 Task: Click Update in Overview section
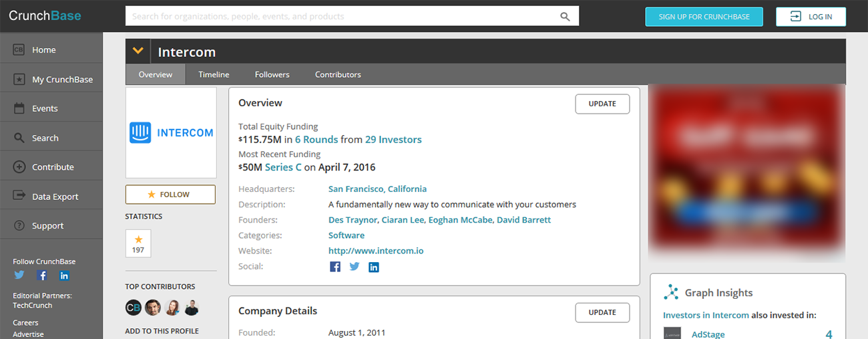(x=602, y=104)
